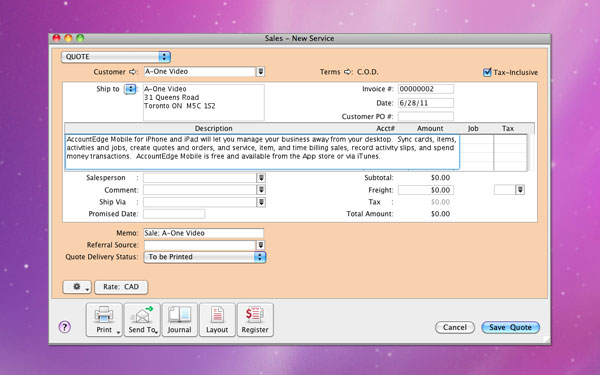Viewport: 600px width, 375px height.
Task: Expand the Customer list dropdown arrow
Action: click(260, 72)
